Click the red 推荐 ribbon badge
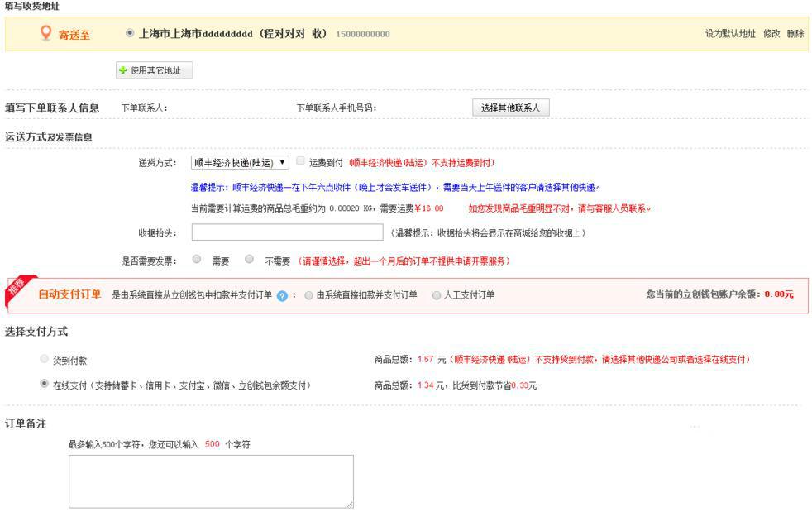This screenshot has width=812, height=512. [17, 288]
